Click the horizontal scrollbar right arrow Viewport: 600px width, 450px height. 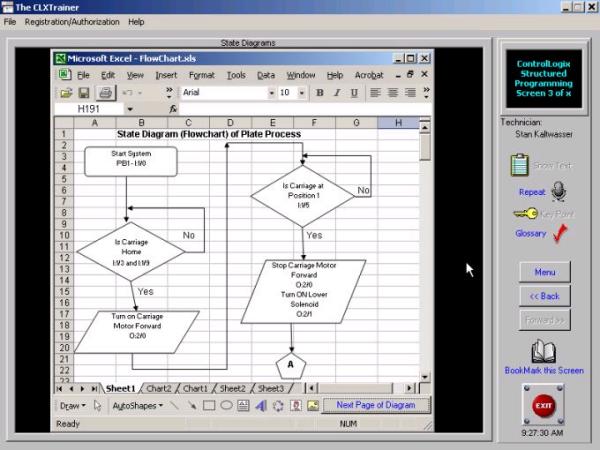pyautogui.click(x=409, y=388)
